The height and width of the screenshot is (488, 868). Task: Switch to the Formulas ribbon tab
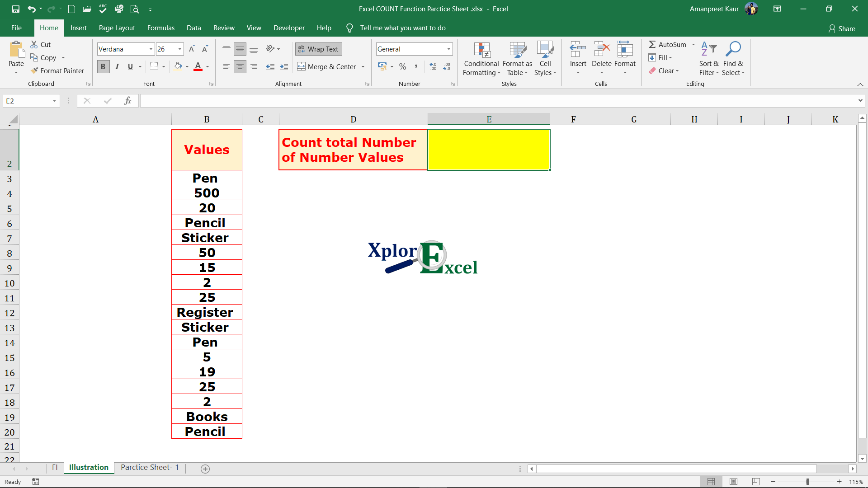click(160, 28)
